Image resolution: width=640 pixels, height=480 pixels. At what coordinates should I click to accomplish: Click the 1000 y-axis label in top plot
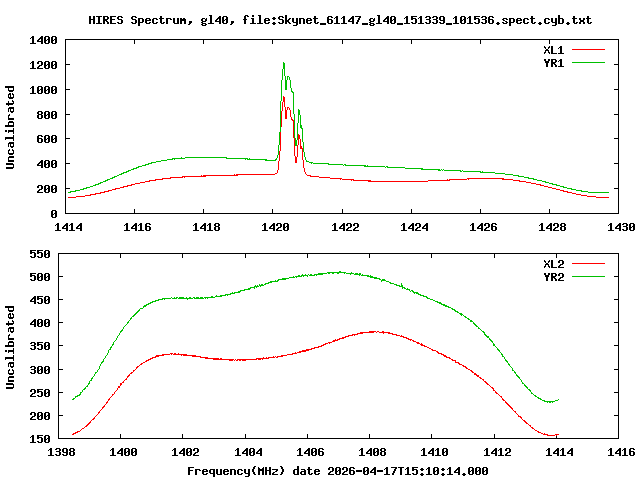[43, 90]
